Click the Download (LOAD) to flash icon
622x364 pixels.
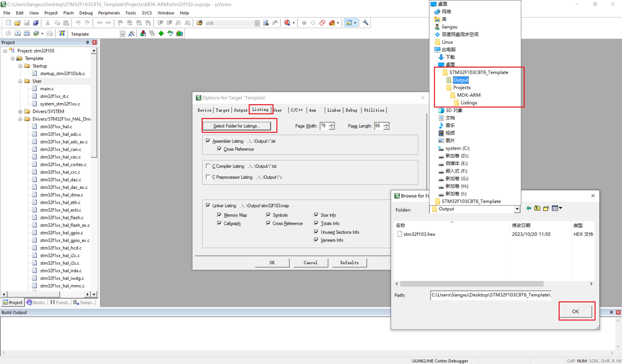62,34
